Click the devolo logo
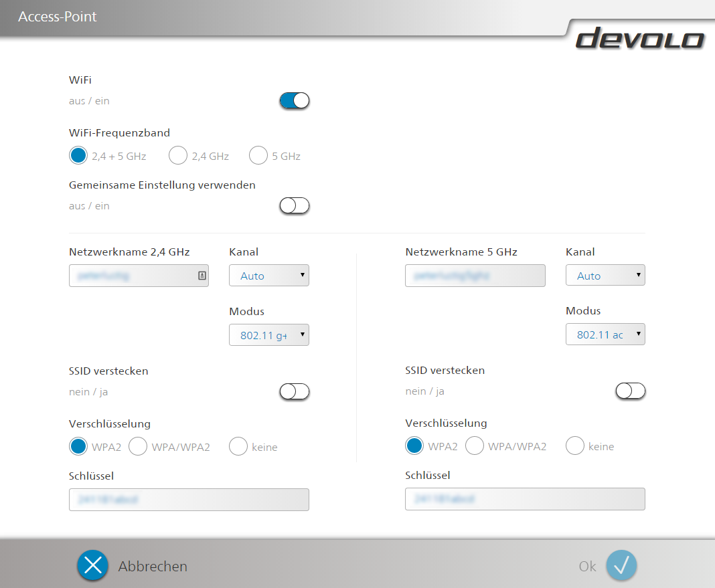The image size is (715, 588). [639, 39]
